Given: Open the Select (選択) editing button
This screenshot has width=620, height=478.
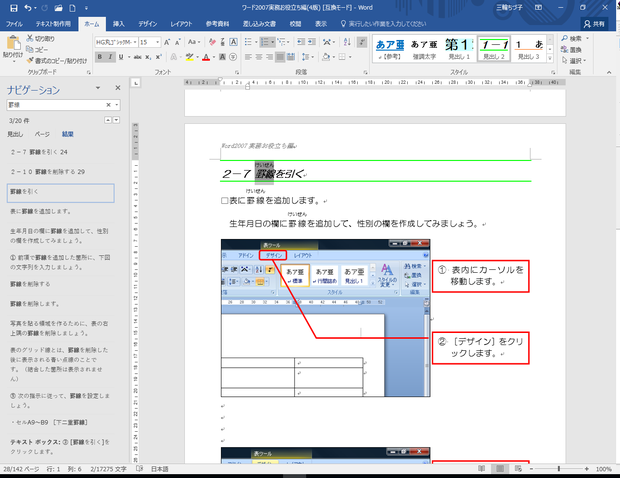Looking at the screenshot, I should [573, 60].
